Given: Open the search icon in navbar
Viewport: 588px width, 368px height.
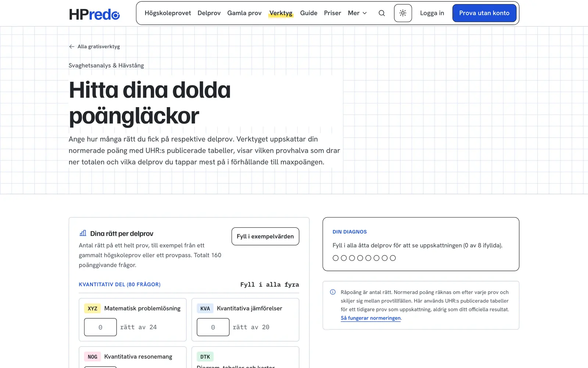Looking at the screenshot, I should 382,13.
